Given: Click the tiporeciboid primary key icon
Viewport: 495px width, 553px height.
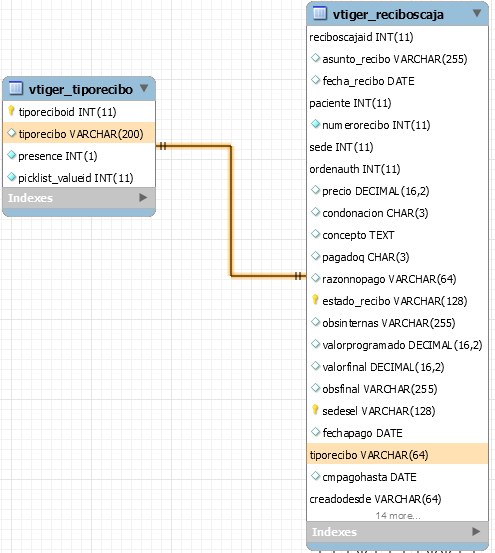Looking at the screenshot, I should (x=11, y=111).
